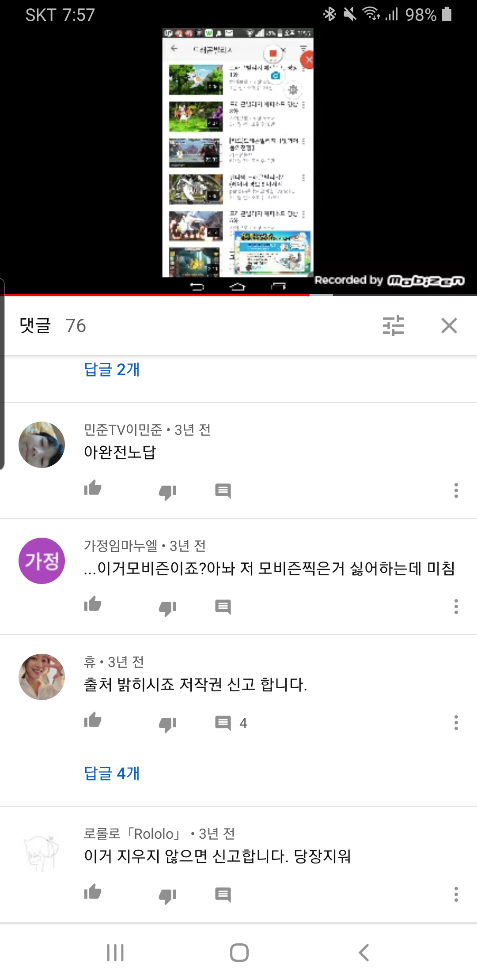This screenshot has height=980, width=477.
Task: Close the comments panel
Action: pos(449,326)
